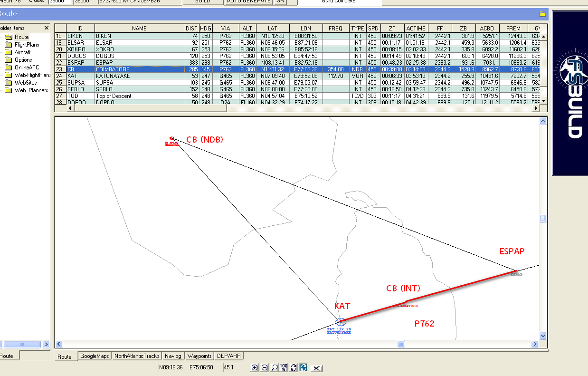Zoom out on the route map
The height and width of the screenshot is (376, 588).
(x=265, y=367)
